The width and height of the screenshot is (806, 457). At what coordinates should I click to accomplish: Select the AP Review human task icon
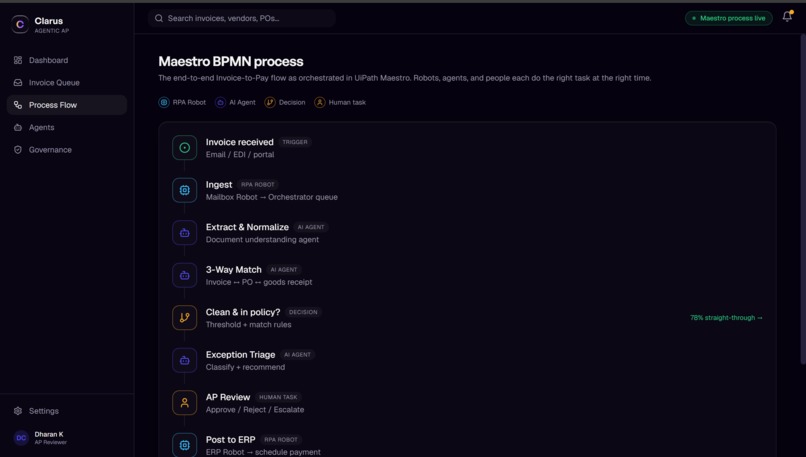coord(185,403)
